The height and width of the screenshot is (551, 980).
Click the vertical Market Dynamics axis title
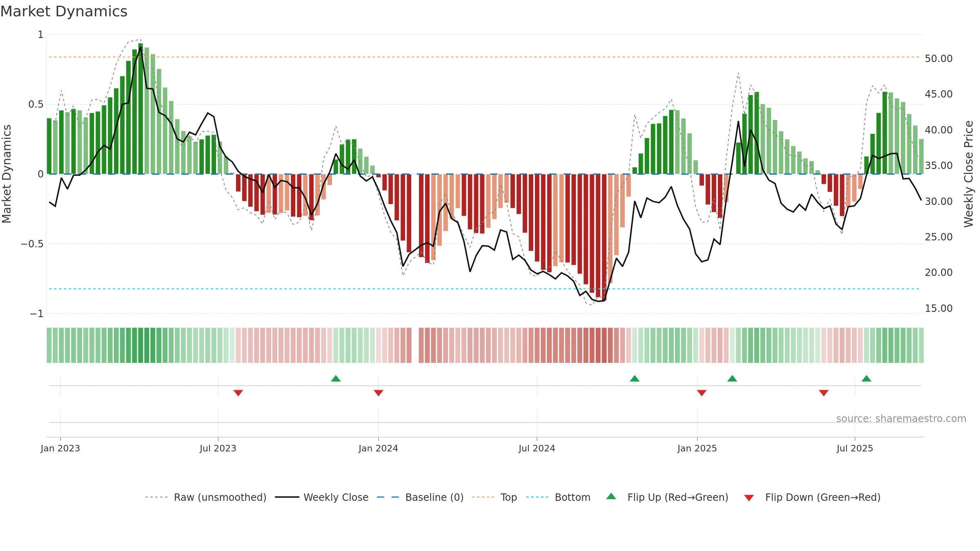7,174
